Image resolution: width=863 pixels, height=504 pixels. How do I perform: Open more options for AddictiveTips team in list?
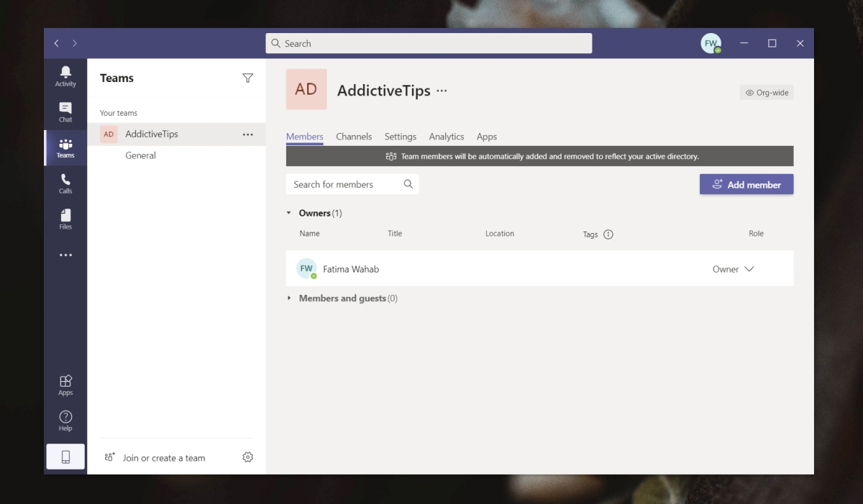[x=248, y=134]
